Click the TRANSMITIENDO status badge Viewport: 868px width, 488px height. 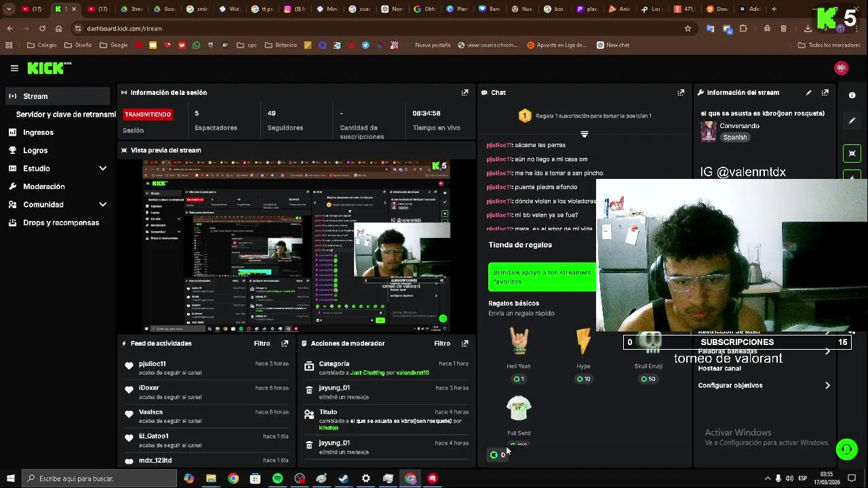[x=148, y=114]
